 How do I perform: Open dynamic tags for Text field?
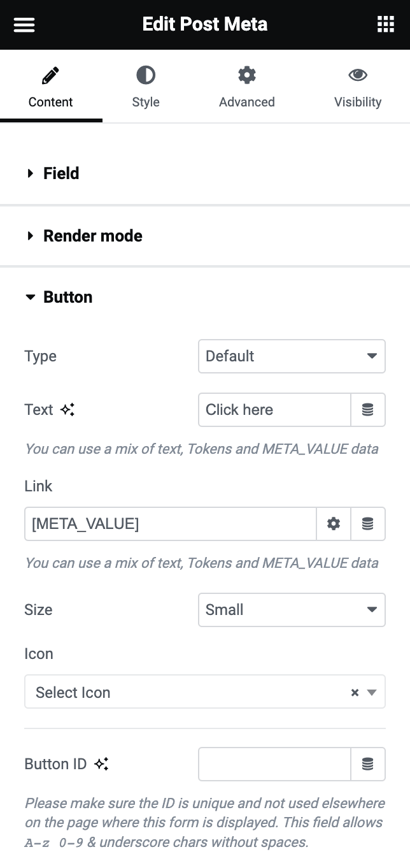click(x=368, y=410)
